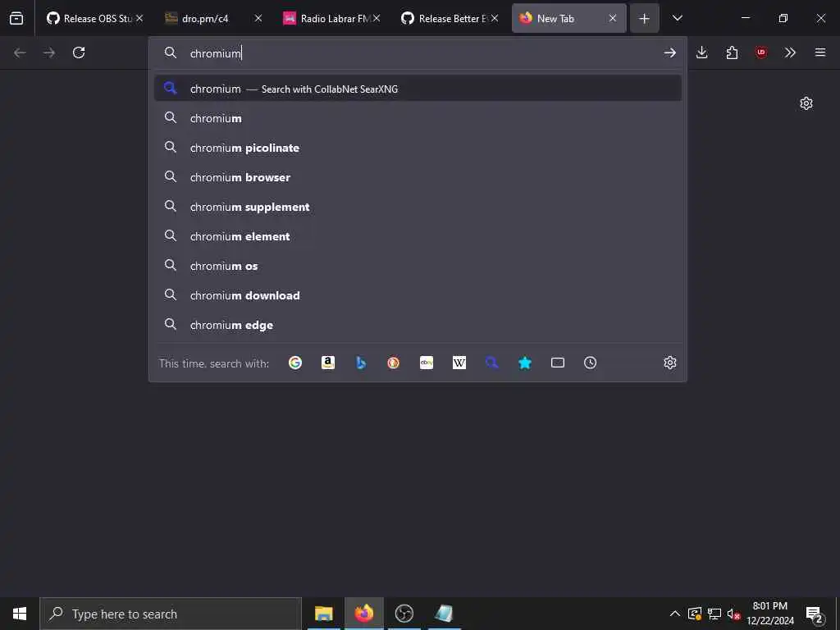
Task: Go forward one page
Action: 49,52
